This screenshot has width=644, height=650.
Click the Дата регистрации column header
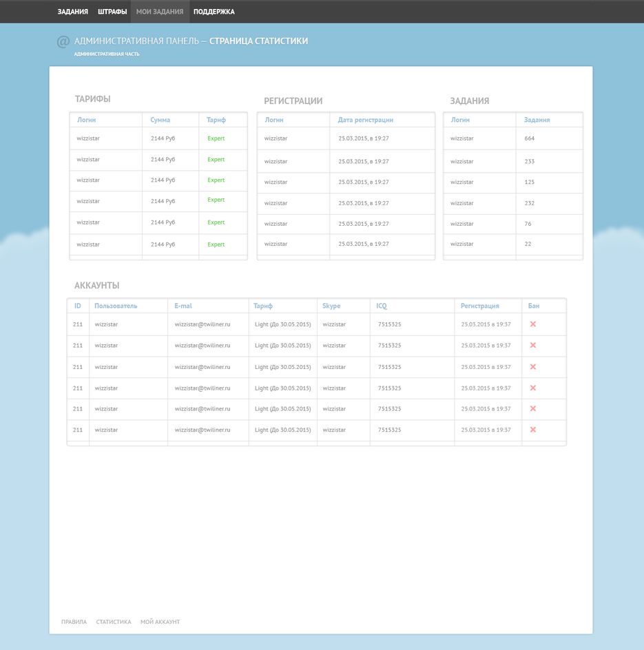[366, 120]
